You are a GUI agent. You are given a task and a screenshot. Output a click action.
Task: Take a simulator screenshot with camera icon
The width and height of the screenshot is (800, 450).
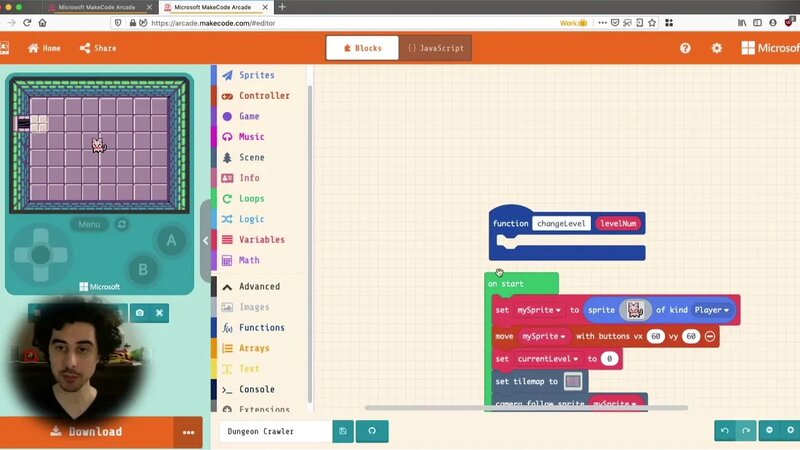(140, 313)
